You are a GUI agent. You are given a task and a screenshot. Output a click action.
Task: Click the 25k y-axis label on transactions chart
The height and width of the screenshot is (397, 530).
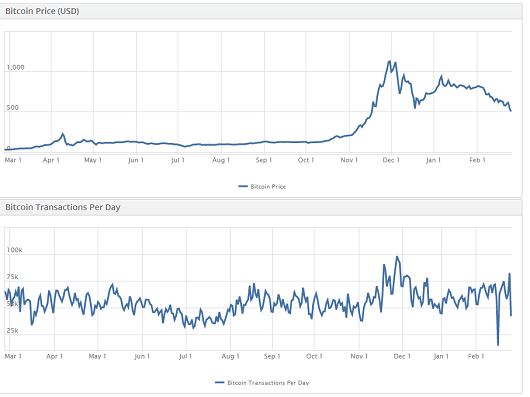click(13, 331)
